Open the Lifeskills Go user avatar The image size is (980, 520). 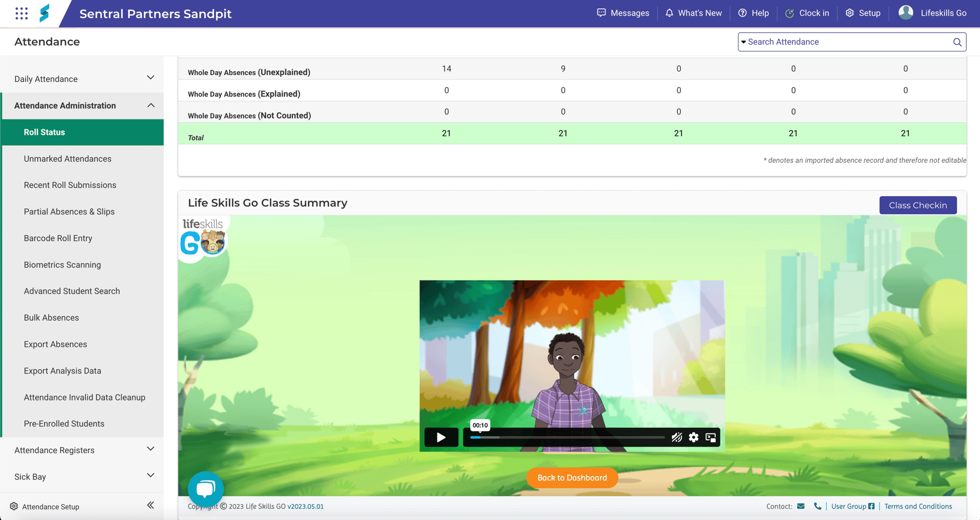[906, 13]
